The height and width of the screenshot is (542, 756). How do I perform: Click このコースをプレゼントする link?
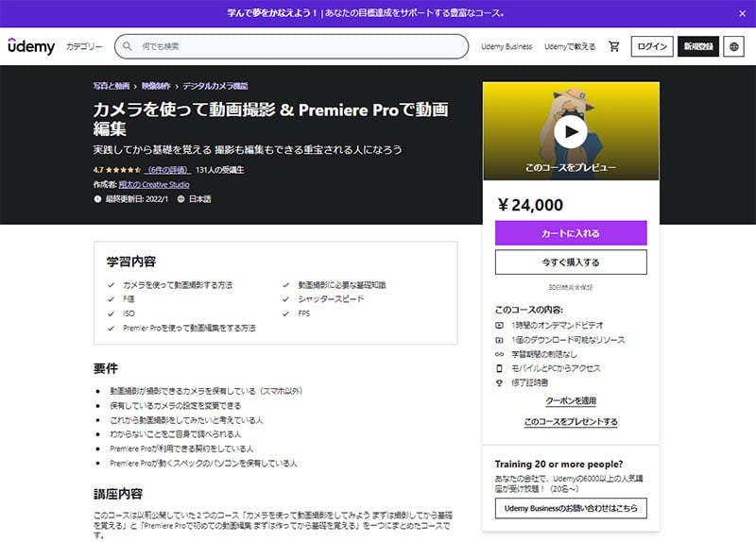(571, 421)
